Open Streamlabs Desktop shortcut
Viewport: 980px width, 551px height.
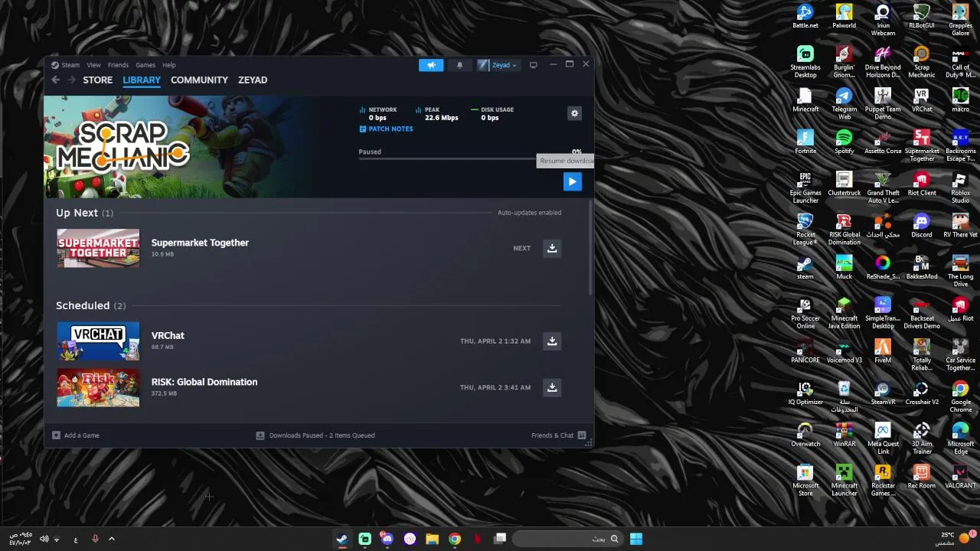[x=805, y=62]
